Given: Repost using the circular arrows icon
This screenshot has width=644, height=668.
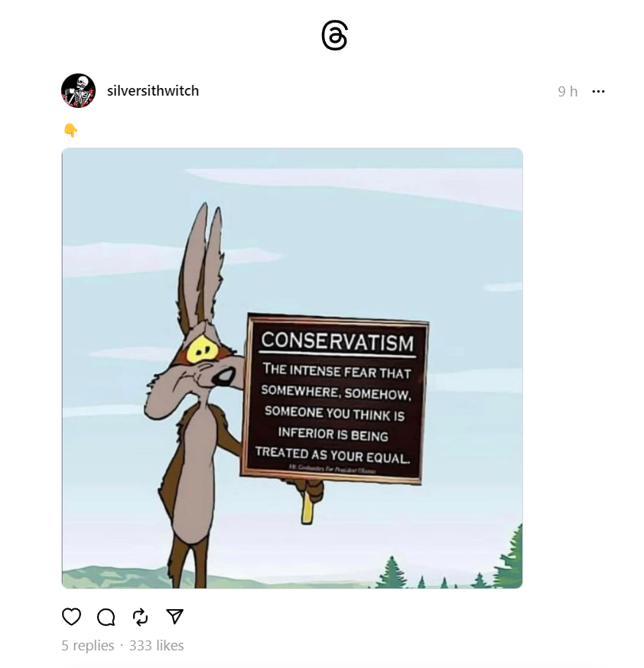Looking at the screenshot, I should [x=140, y=617].
